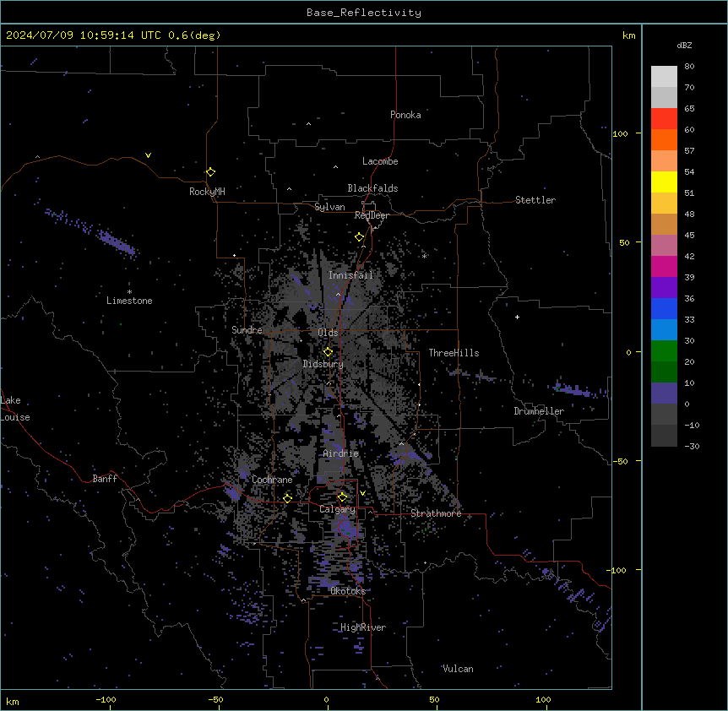This screenshot has width=728, height=711.
Task: Click the dBZ legend heading
Action: click(x=684, y=45)
